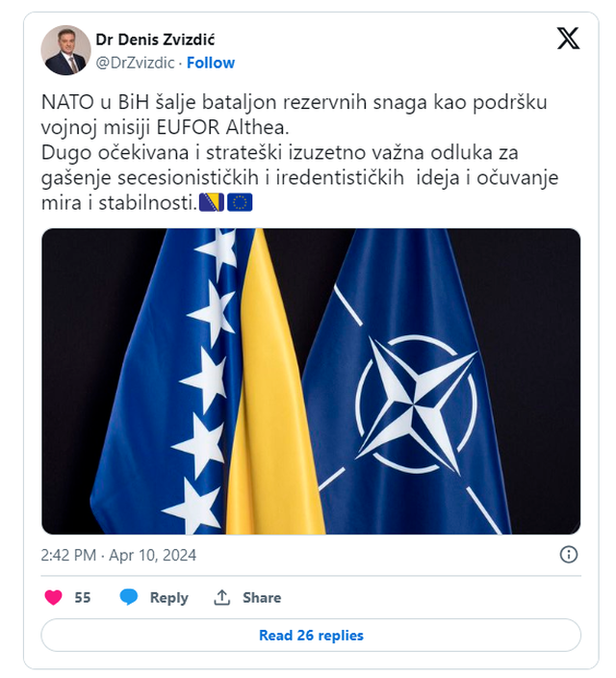Click Dr Denis Zvizdić's profile avatar
This screenshot has height=678, width=616.
pos(65,50)
